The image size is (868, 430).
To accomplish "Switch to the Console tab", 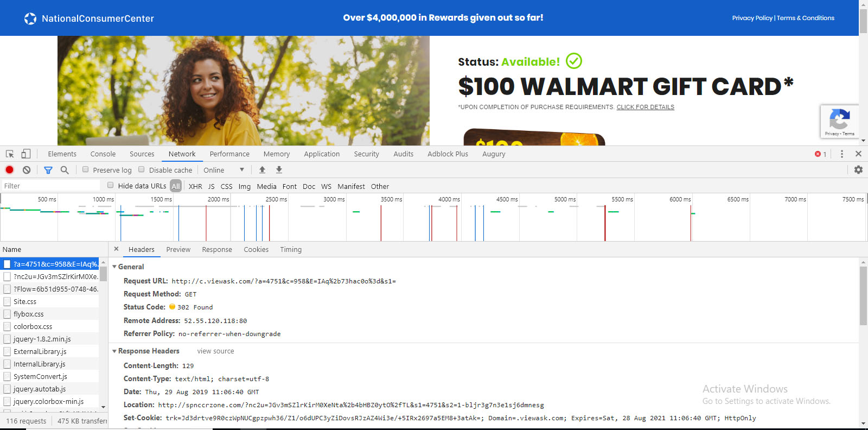I will (103, 154).
